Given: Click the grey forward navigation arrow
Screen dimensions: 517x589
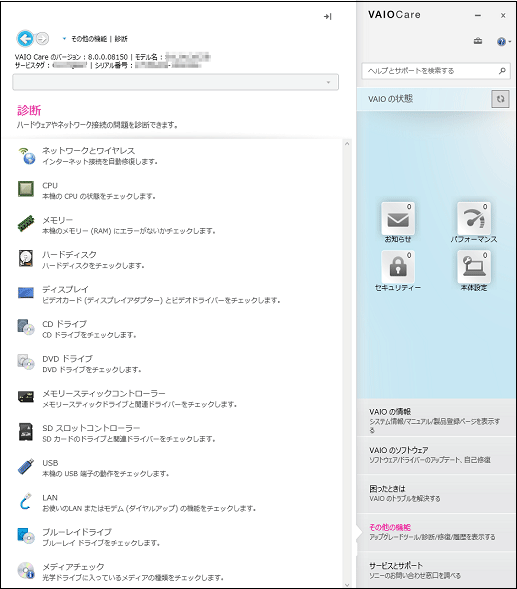Looking at the screenshot, I should pyautogui.click(x=42, y=38).
